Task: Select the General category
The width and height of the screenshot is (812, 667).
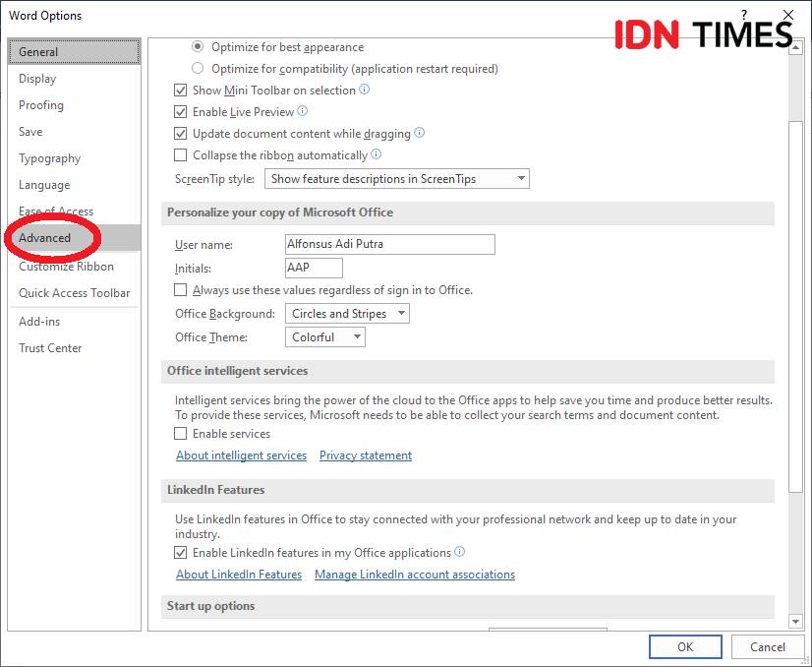Action: 74,52
